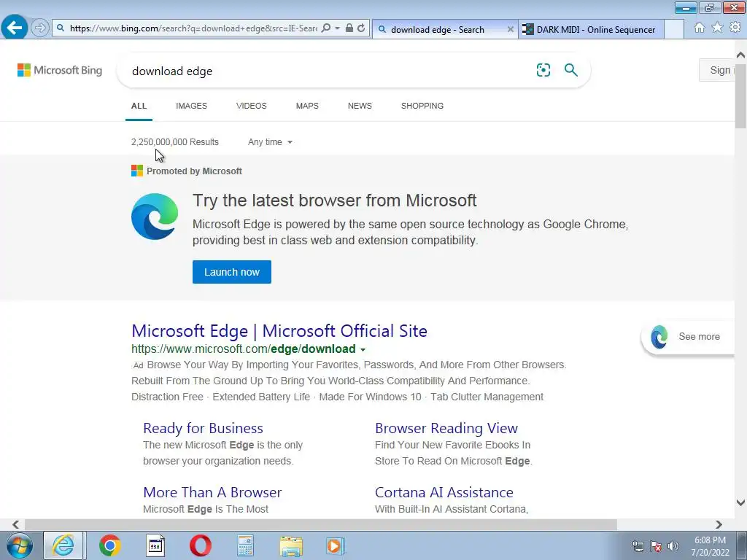Screen dimensions: 747x560
Task: Click the vertical scrollbar up arrow
Action: (740, 55)
